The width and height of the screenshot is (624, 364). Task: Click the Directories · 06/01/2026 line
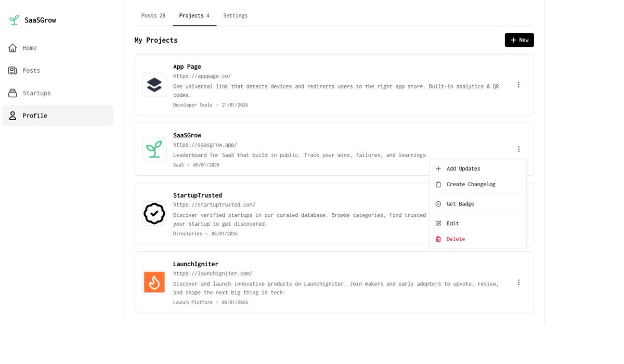pos(205,234)
